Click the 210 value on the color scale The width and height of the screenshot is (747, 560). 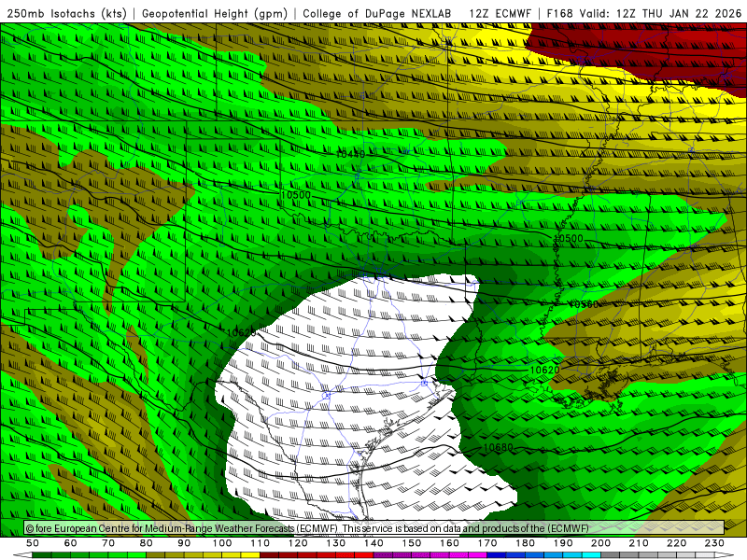(639, 543)
